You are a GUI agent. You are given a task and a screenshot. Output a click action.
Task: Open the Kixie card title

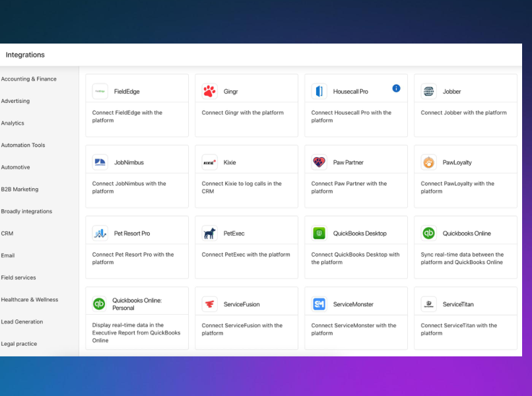230,162
